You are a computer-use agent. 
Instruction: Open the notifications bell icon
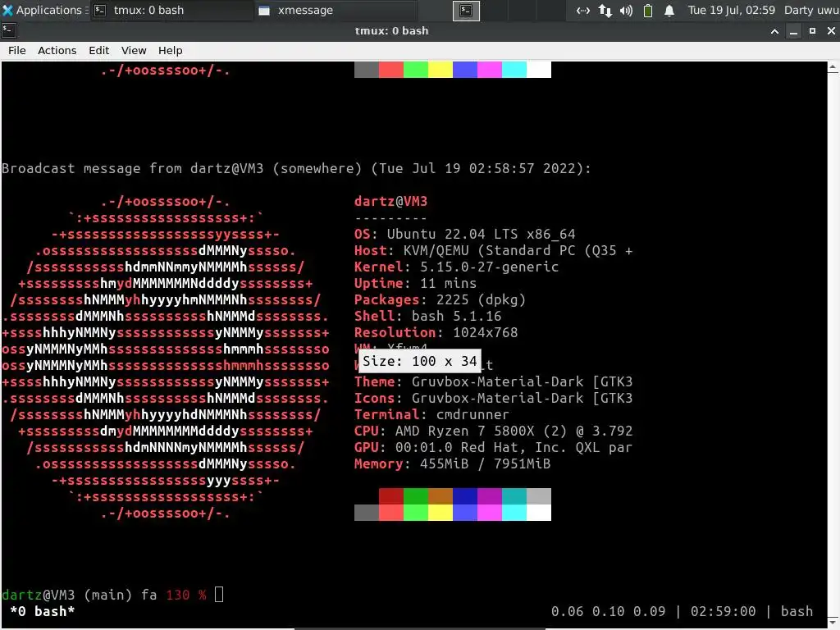click(669, 10)
